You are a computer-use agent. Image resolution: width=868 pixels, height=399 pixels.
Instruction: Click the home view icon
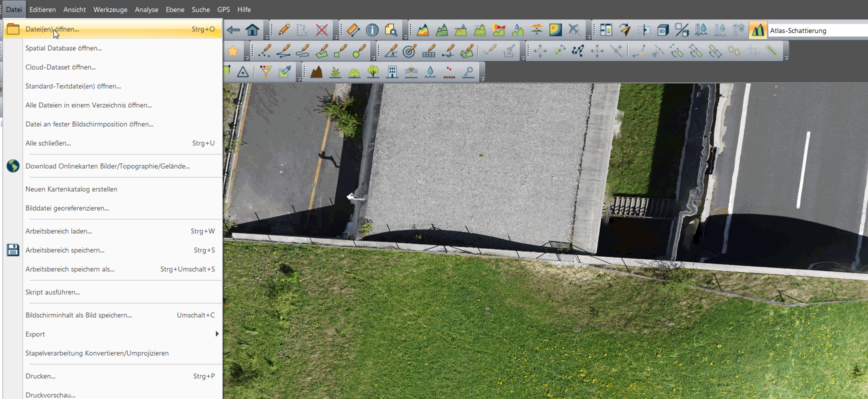[x=252, y=30]
